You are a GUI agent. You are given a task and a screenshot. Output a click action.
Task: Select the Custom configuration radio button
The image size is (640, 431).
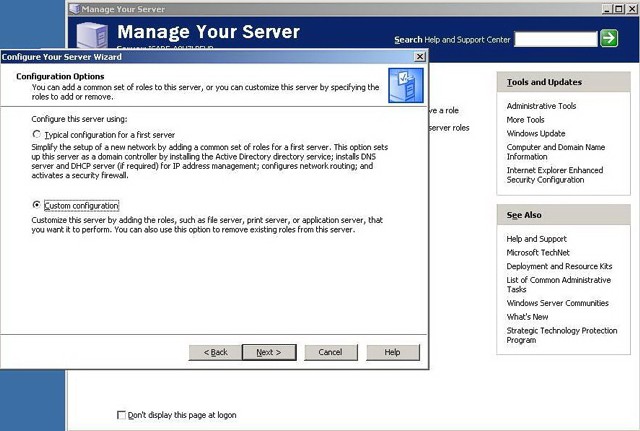37,205
